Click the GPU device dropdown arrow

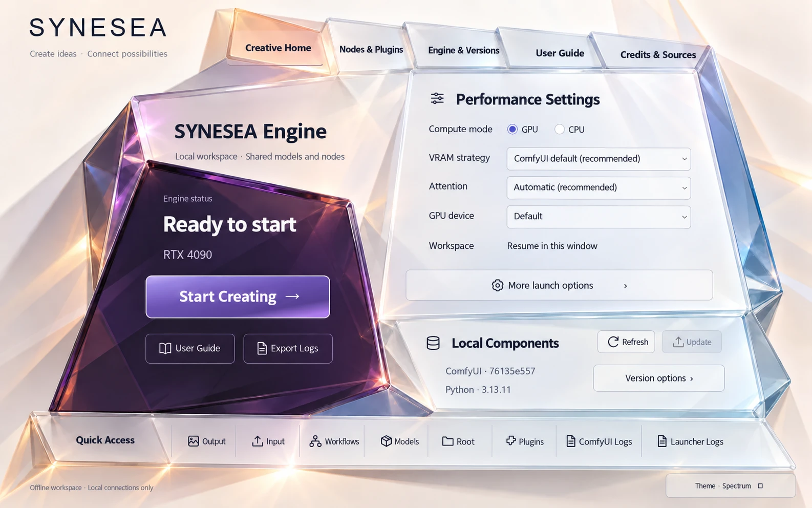click(684, 217)
